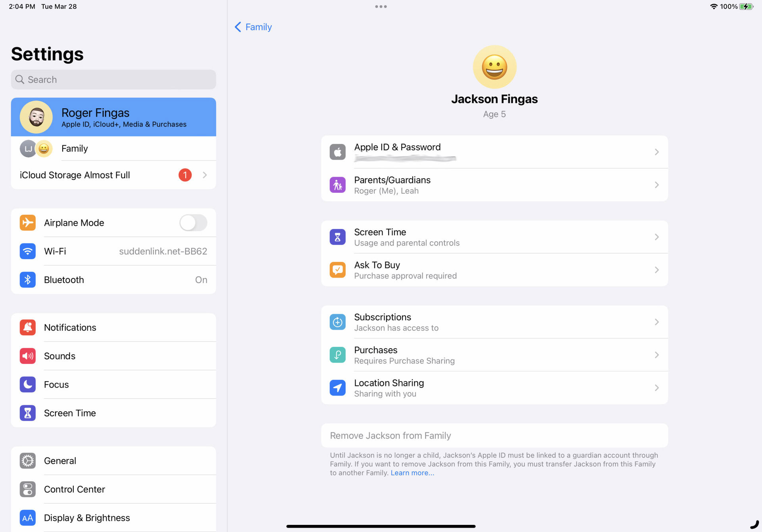Tap the Parents/Guardians purple icon
Viewport: 762px width, 532px height.
pos(337,185)
